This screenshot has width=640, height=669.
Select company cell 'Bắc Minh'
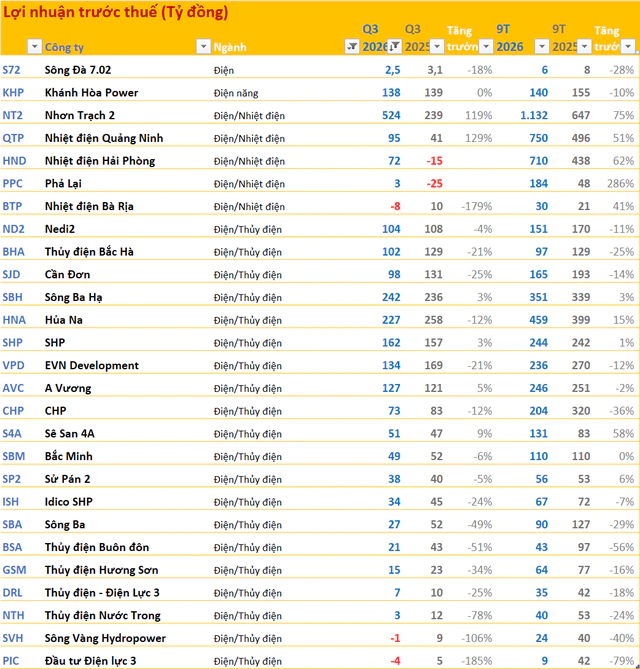(x=69, y=456)
